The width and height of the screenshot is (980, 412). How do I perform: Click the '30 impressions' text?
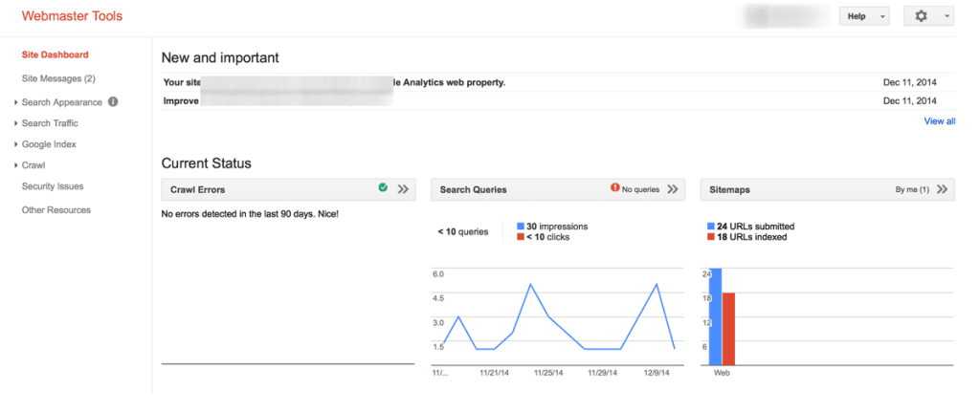pos(558,227)
